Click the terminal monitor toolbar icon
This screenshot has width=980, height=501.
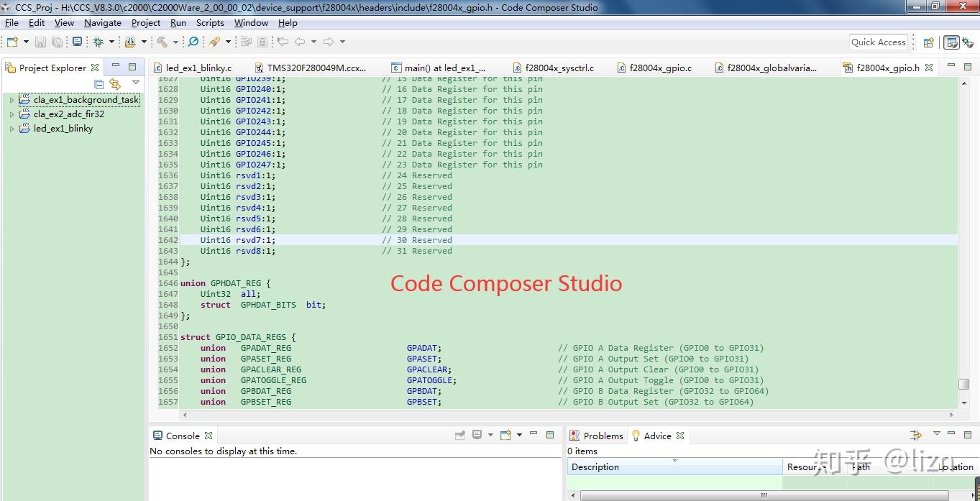tap(77, 42)
